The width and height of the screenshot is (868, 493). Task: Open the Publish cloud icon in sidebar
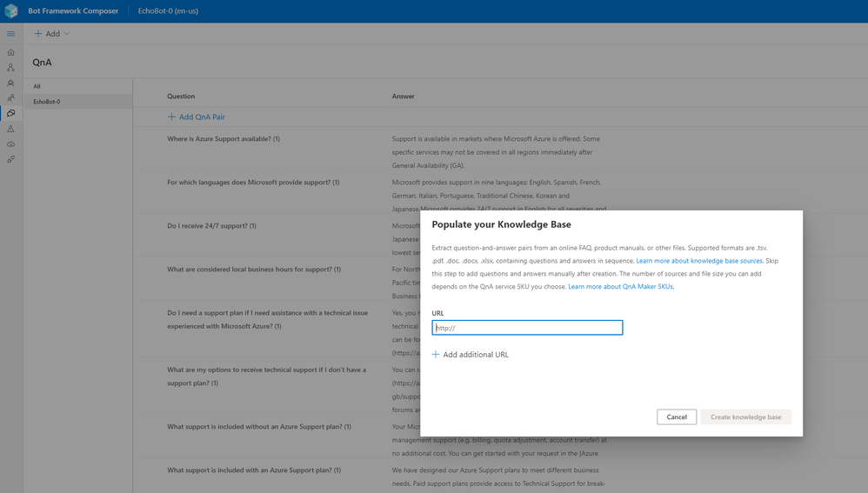tap(11, 144)
